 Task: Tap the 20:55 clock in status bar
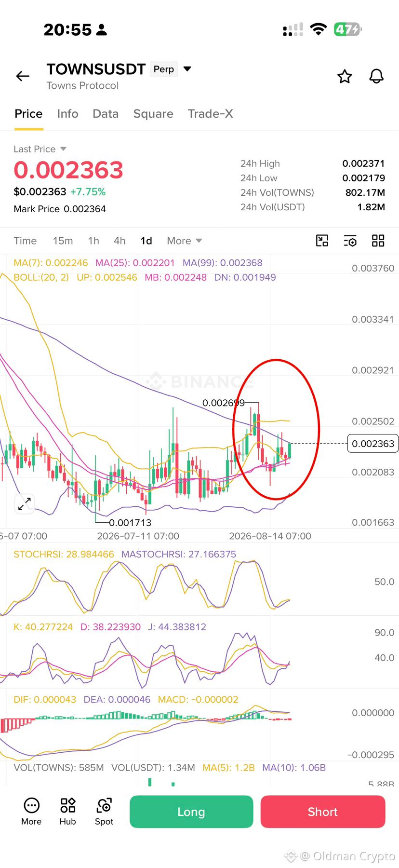[x=67, y=30]
